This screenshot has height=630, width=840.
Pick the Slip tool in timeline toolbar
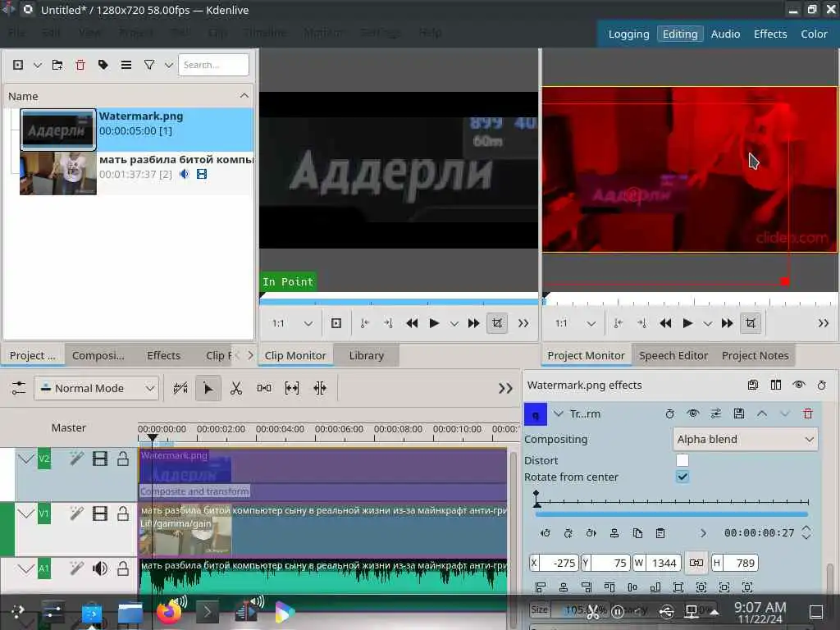click(x=292, y=388)
